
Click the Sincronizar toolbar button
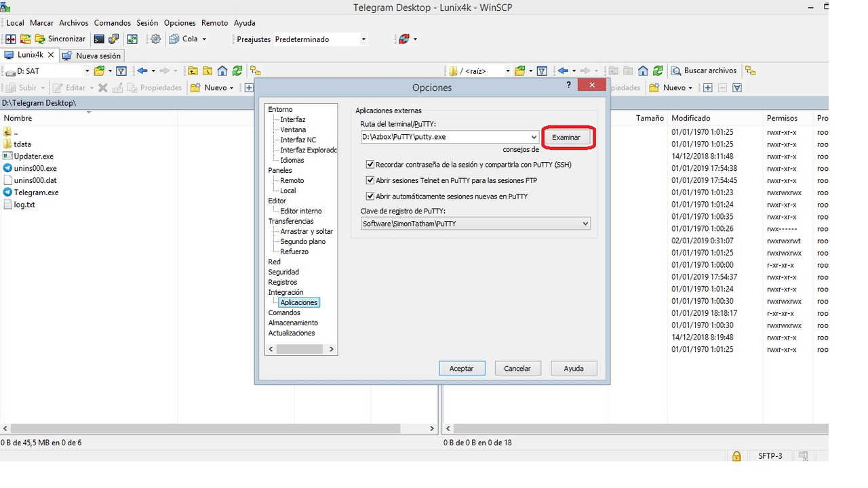click(x=60, y=39)
